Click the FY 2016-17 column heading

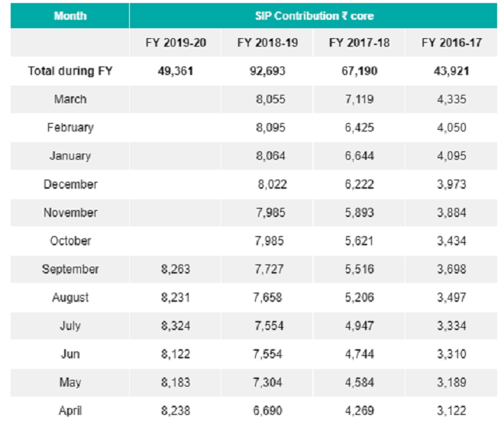coord(451,43)
